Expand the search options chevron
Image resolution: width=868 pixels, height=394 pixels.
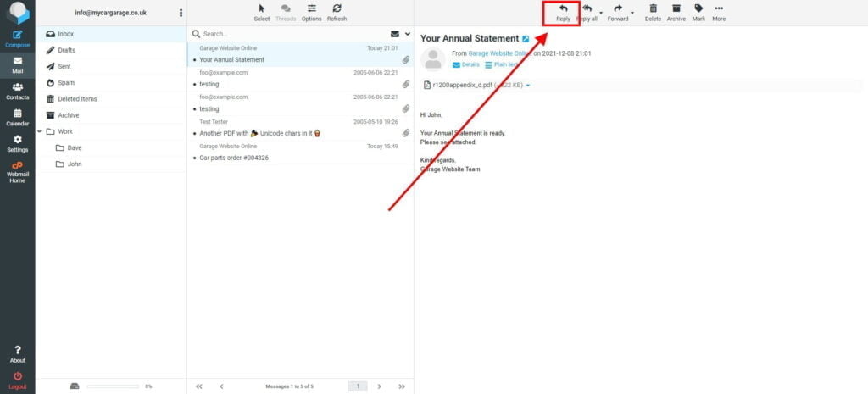point(408,34)
